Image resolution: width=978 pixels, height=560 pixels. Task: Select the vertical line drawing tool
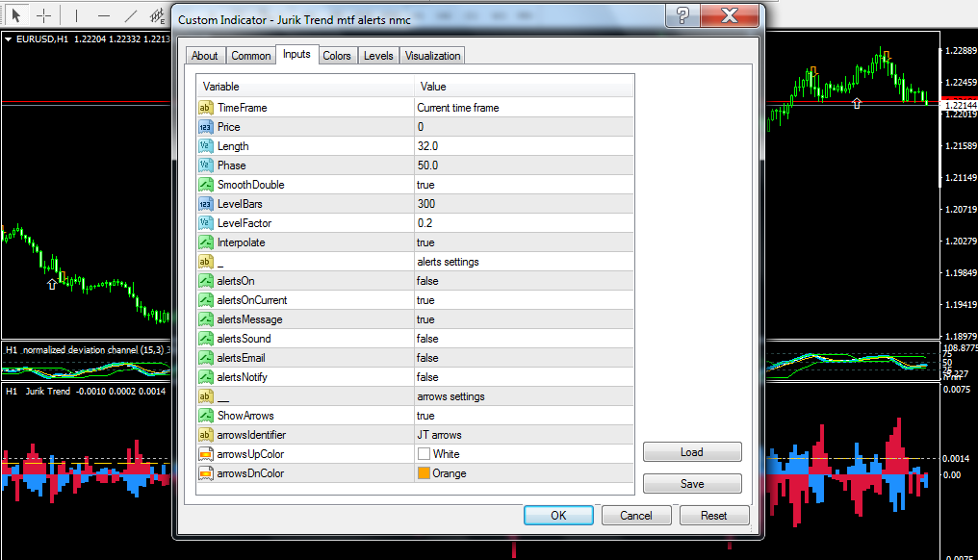[76, 15]
